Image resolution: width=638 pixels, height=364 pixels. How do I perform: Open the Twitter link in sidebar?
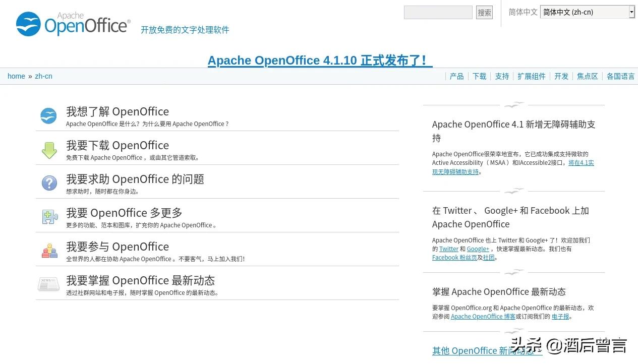click(x=449, y=249)
